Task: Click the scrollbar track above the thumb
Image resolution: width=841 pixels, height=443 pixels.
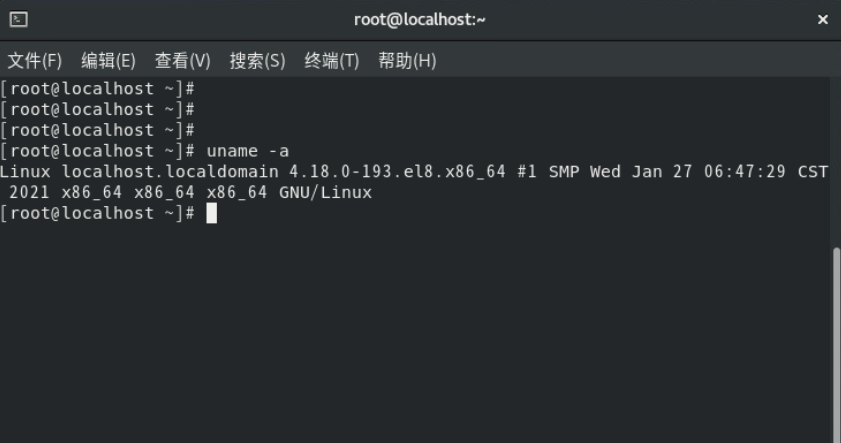Action: (836, 160)
